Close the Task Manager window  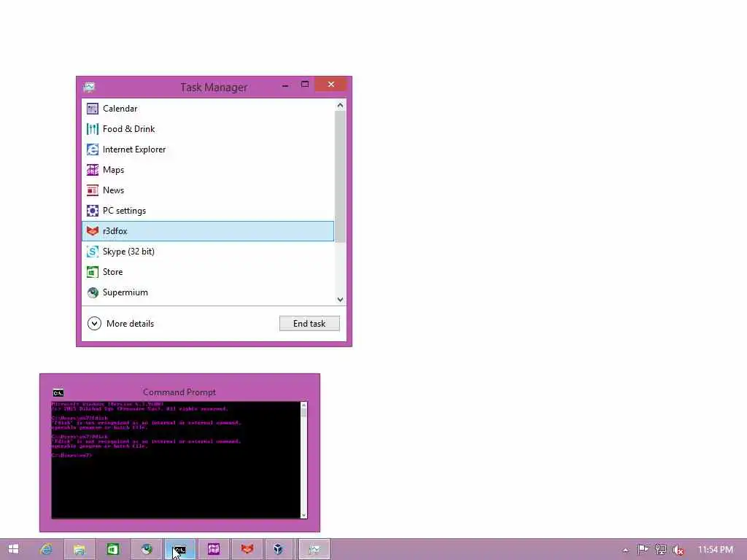click(331, 85)
